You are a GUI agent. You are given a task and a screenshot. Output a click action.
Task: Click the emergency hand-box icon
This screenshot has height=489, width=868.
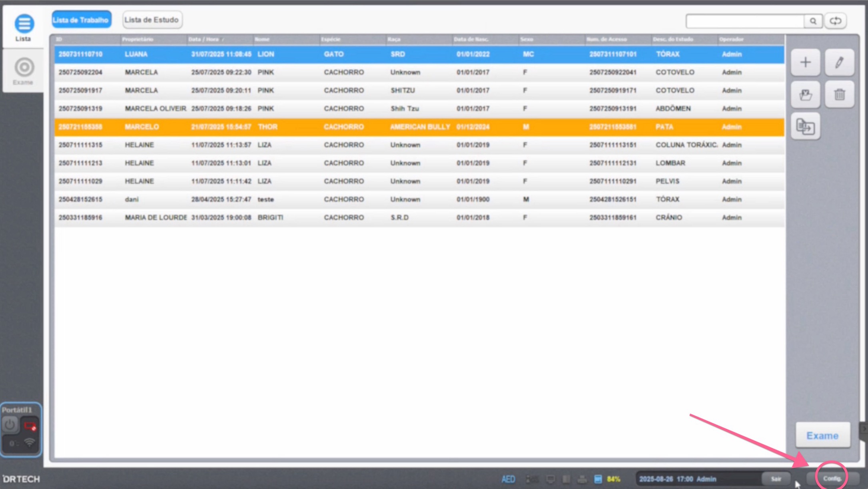pos(805,95)
